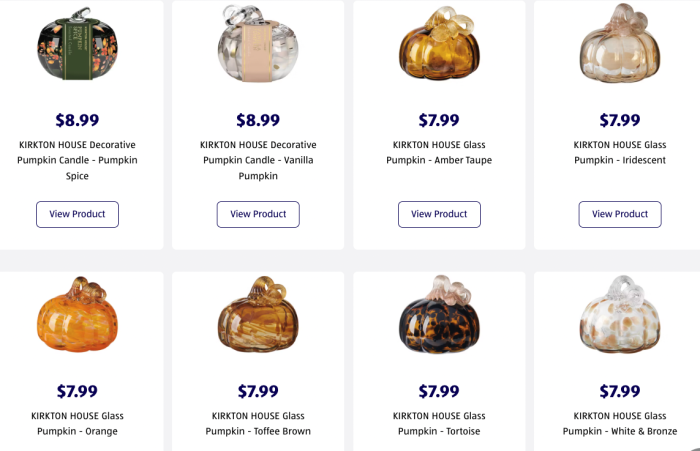Click the Vanilla Pumpkin candle product image

click(258, 42)
